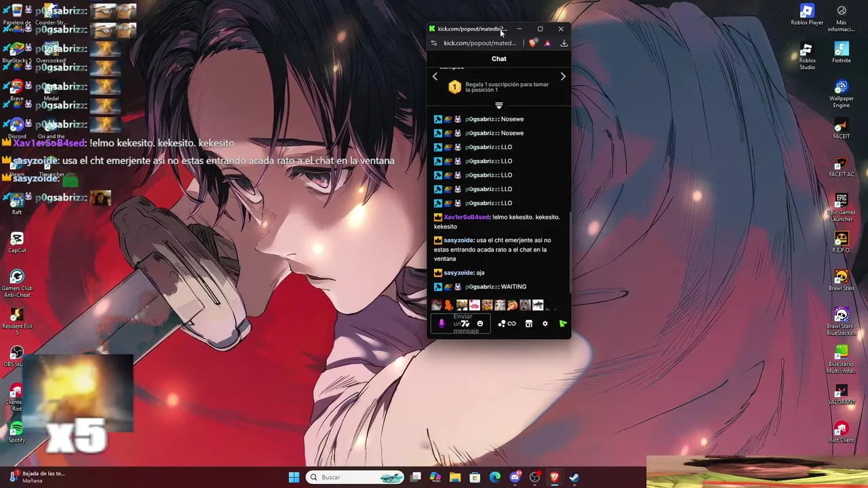Open Más información desktop icon
This screenshot has height=488, width=868.
click(x=842, y=18)
